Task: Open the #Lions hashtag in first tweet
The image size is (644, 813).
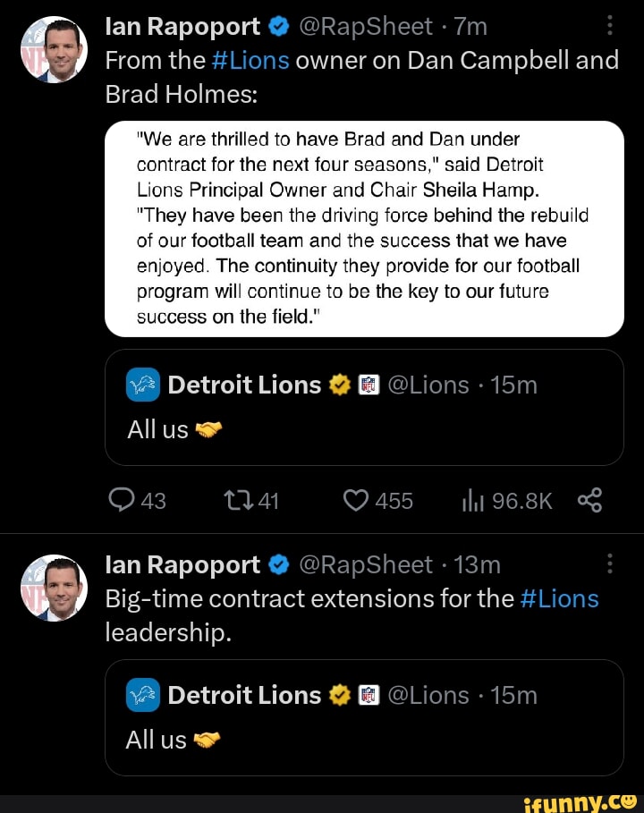Action: point(250,60)
